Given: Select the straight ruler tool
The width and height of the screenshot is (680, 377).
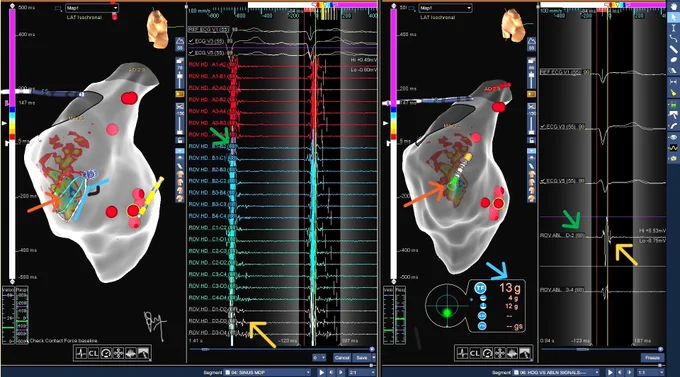Looking at the screenshot, I should point(673,49).
